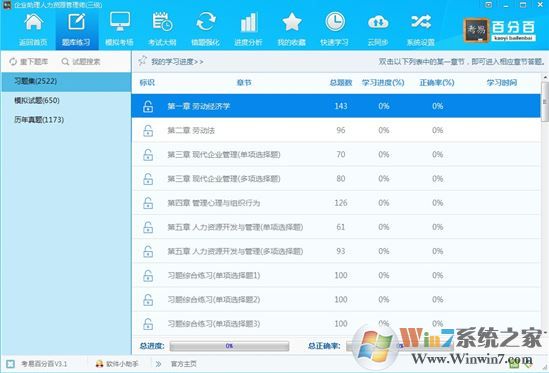Open the 模拟考场 mock exam monitor icon
This screenshot has width=549, height=373.
pos(119,30)
